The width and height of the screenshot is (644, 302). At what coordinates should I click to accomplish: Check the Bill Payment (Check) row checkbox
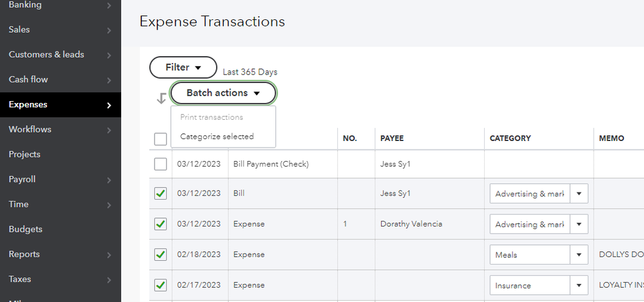[x=161, y=164]
